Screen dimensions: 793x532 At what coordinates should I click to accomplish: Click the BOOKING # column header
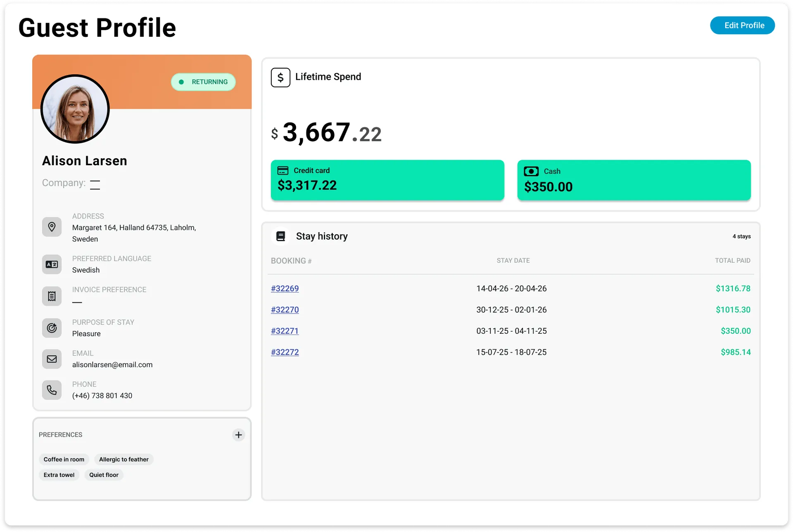pos(291,261)
